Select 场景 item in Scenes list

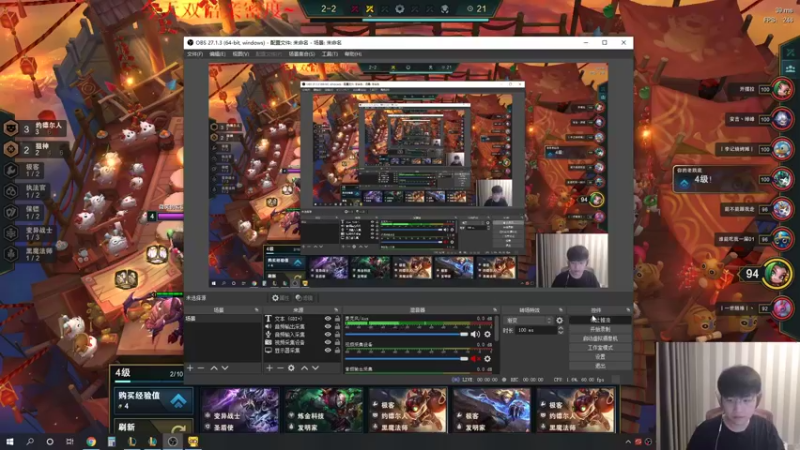[x=223, y=319]
